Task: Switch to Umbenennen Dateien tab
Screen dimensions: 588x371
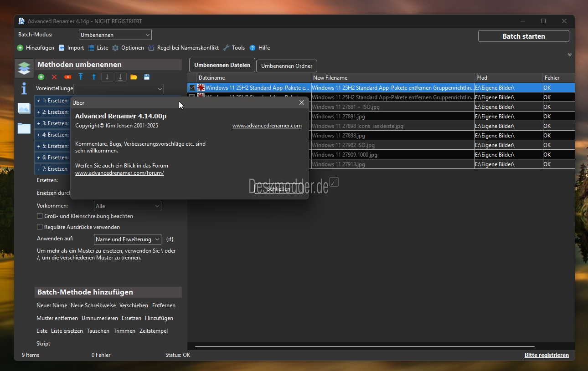Action: [x=222, y=65]
